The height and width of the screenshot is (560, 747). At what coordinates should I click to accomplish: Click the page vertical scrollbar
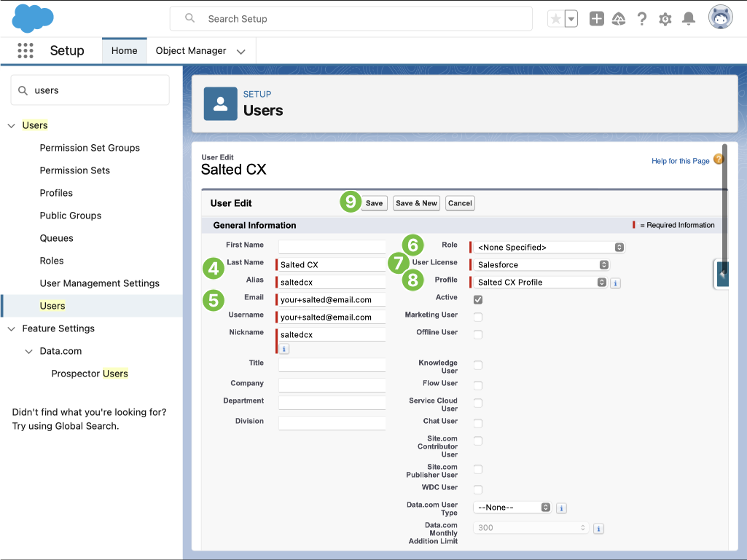tap(724, 218)
